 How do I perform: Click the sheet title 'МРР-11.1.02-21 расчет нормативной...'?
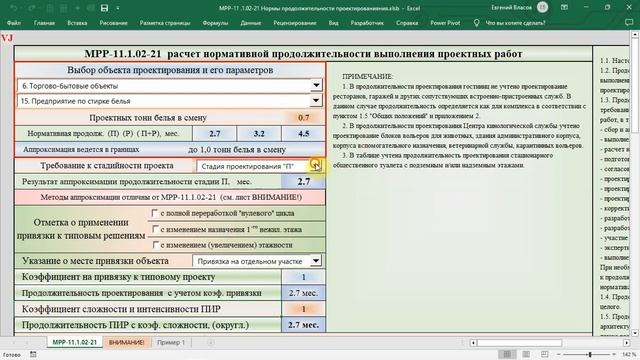coord(303,54)
